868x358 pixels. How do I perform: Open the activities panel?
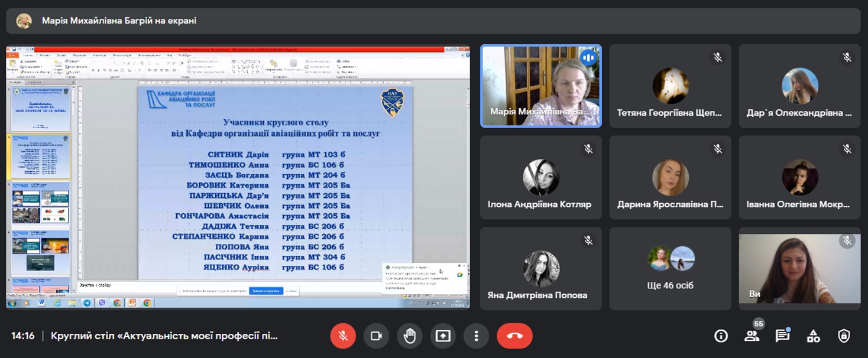[x=813, y=336]
